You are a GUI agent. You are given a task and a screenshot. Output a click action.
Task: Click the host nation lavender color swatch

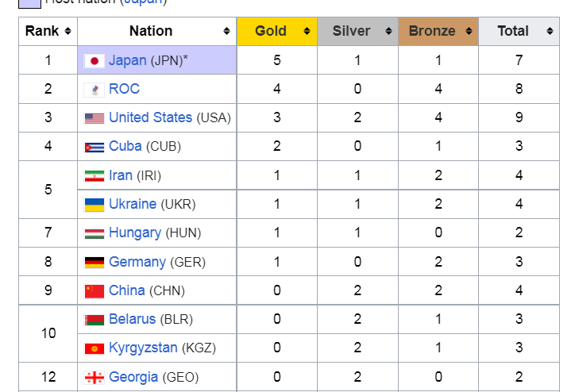29,2
